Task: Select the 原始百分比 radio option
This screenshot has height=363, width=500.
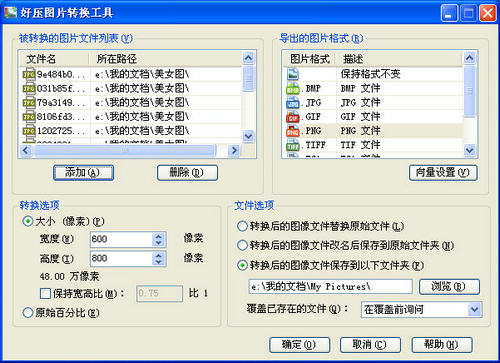Action: pyautogui.click(x=27, y=313)
